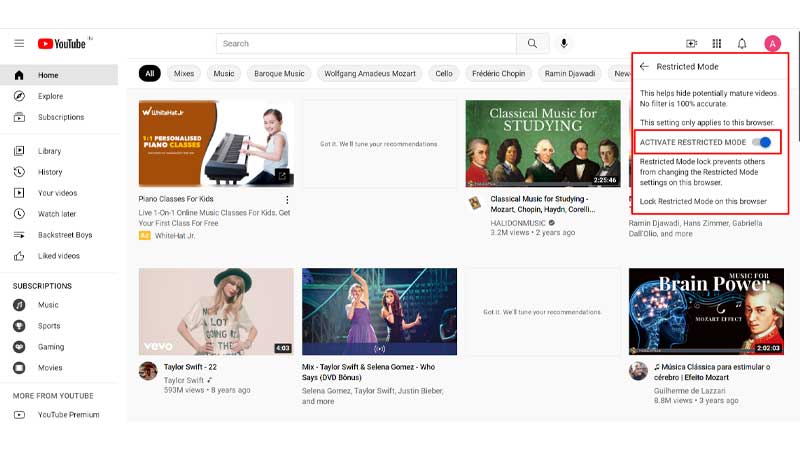
Task: Open the notifications bell
Action: [742, 44]
